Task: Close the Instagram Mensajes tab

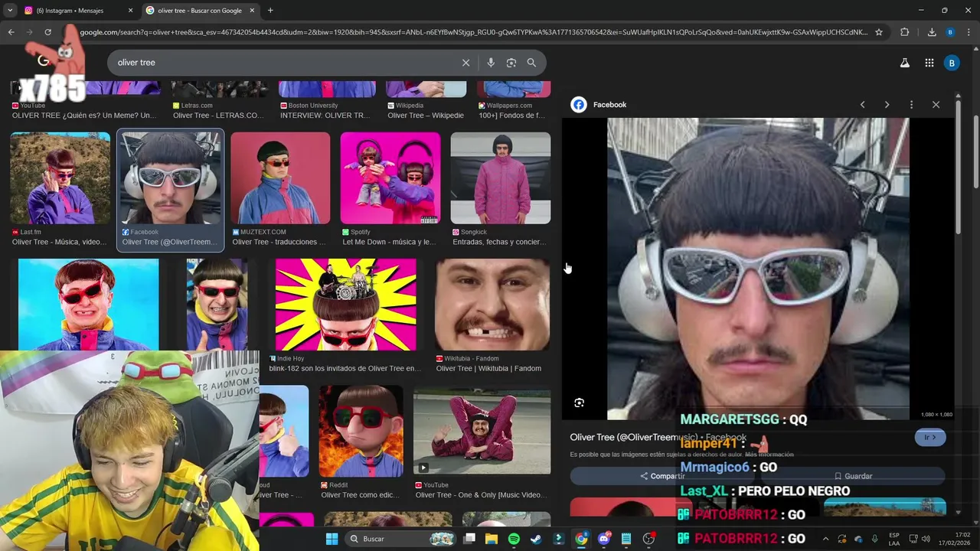Action: [129, 11]
